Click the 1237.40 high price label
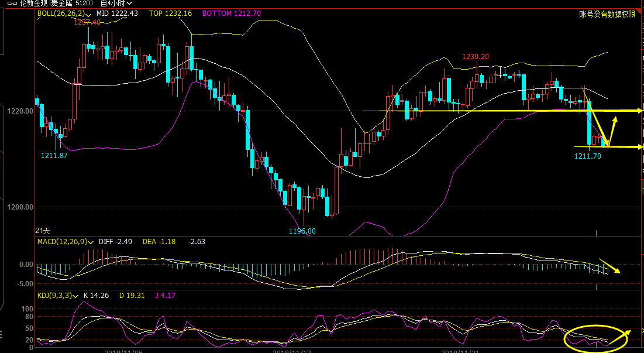The image size is (644, 353). [87, 22]
